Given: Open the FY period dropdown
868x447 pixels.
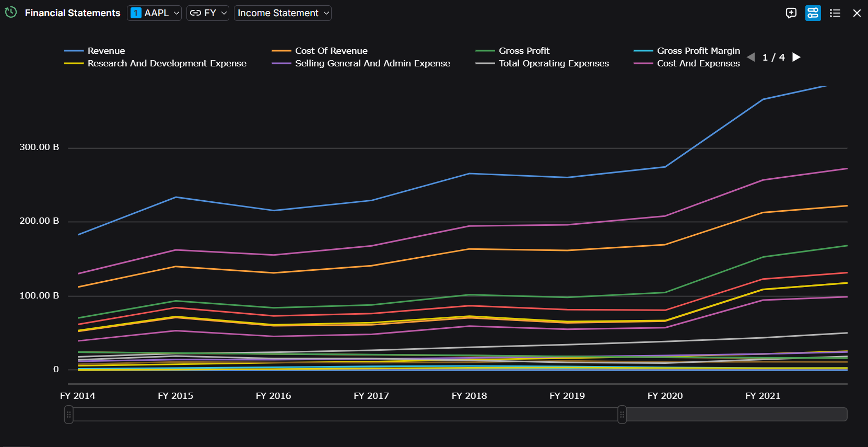Looking at the screenshot, I should (208, 13).
